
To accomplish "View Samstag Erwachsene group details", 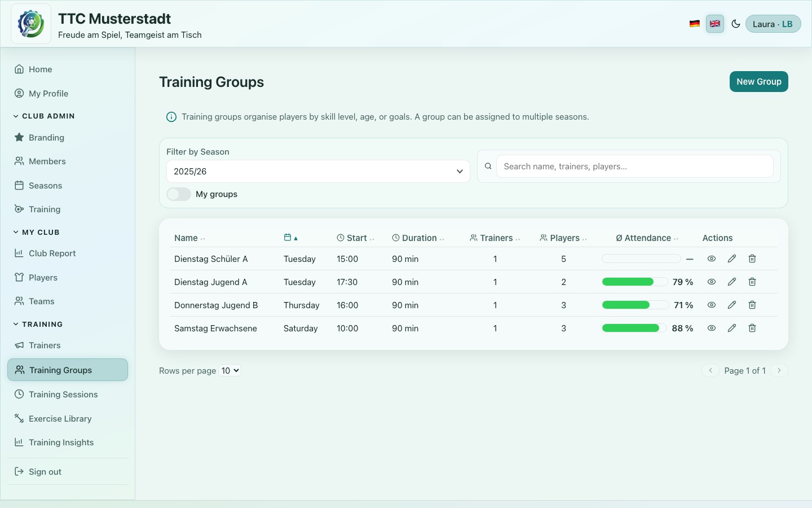I will pos(712,328).
